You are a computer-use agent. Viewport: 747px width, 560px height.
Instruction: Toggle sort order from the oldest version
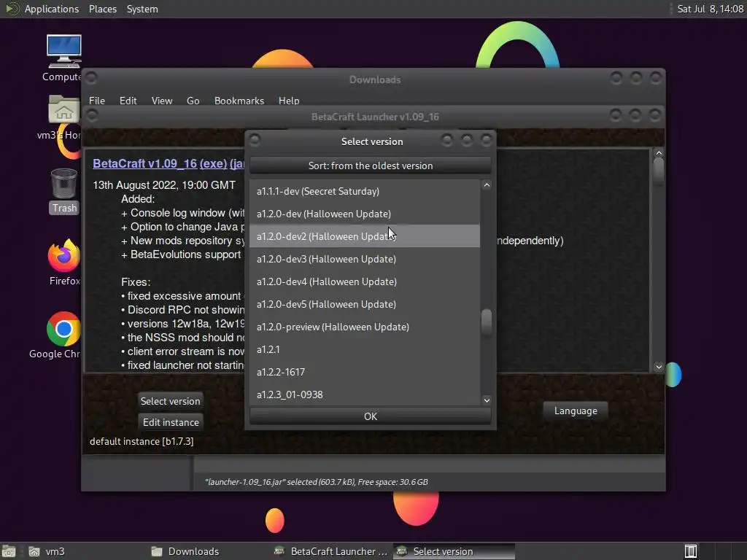point(370,166)
